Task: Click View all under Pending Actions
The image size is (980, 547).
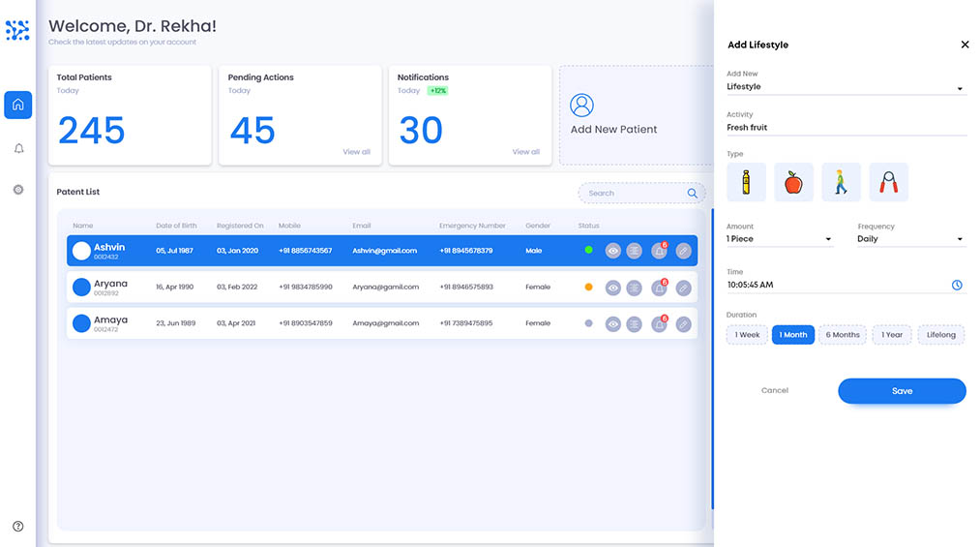Action: pyautogui.click(x=356, y=152)
